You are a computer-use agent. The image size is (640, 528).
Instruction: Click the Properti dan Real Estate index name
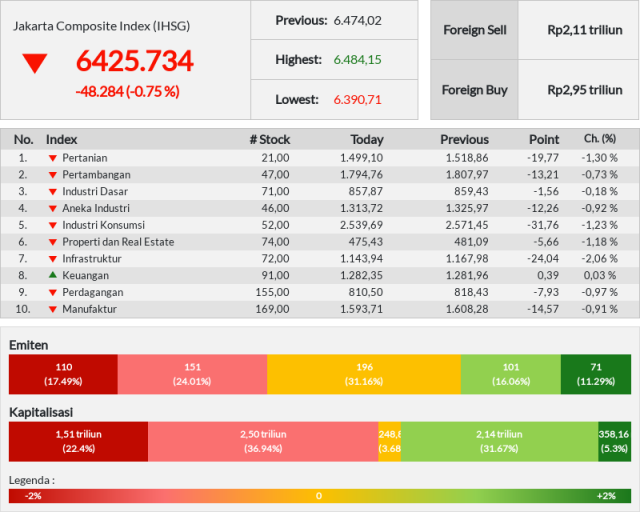(118, 242)
